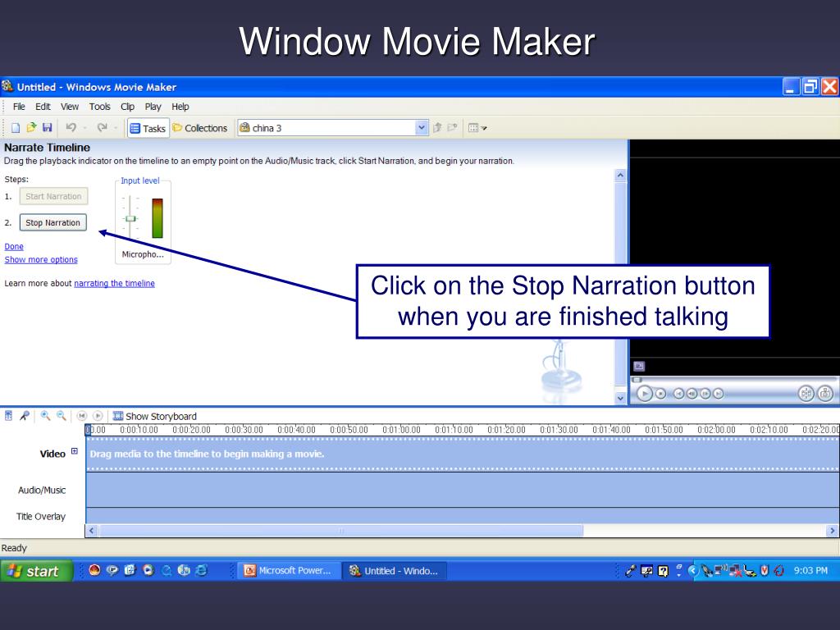
Task: Click the preview monitor seek bar handle
Action: point(637,380)
